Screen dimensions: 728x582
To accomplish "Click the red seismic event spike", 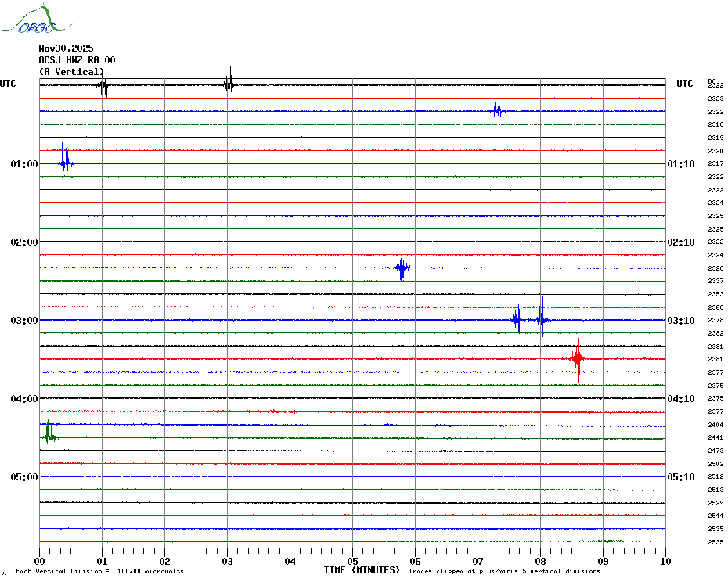I will (577, 358).
